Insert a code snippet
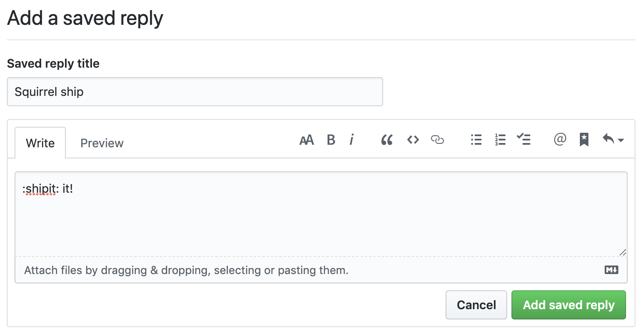 (x=413, y=140)
